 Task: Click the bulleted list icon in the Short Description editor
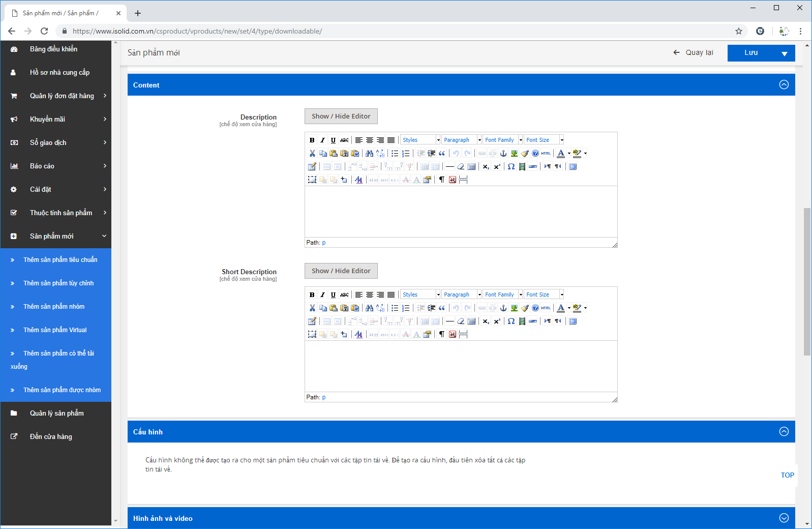(395, 308)
